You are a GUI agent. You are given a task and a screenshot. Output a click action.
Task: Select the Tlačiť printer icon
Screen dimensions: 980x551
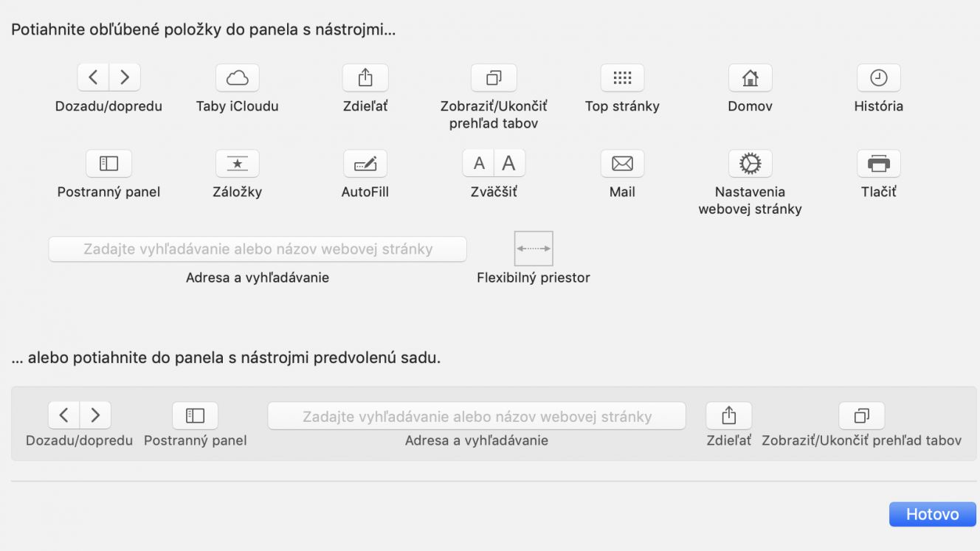pyautogui.click(x=878, y=164)
